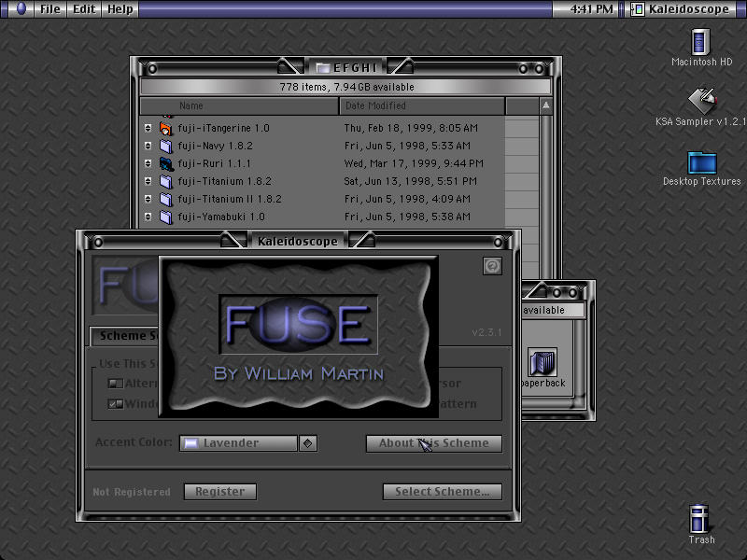Click the Lavender color swatch in Accent Color

[191, 443]
